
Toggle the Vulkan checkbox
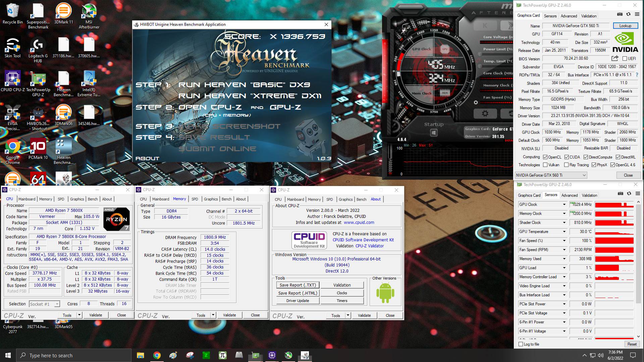pos(545,165)
